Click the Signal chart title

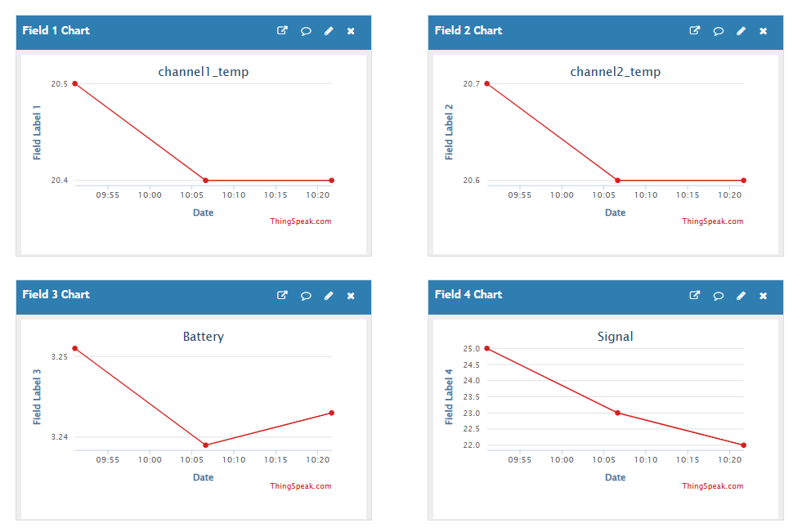616,336
